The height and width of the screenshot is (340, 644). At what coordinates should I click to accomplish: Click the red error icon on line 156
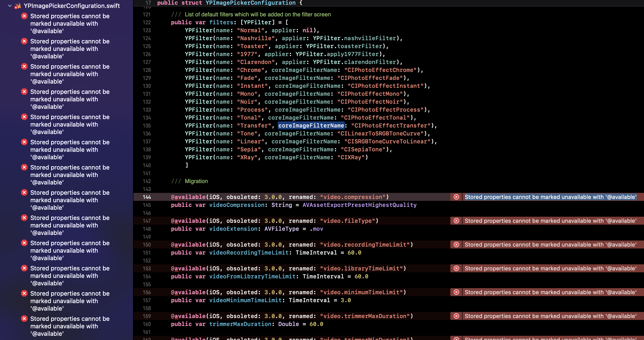point(456,292)
